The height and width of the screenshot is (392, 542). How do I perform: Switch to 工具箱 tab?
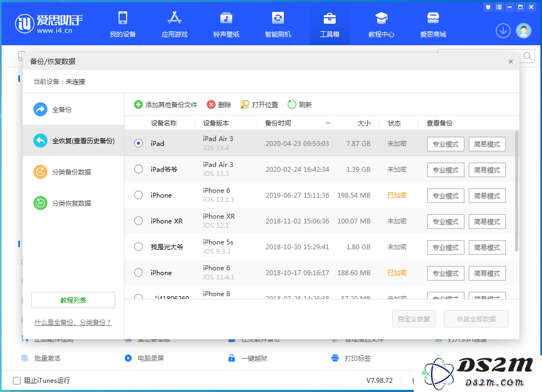tap(329, 24)
